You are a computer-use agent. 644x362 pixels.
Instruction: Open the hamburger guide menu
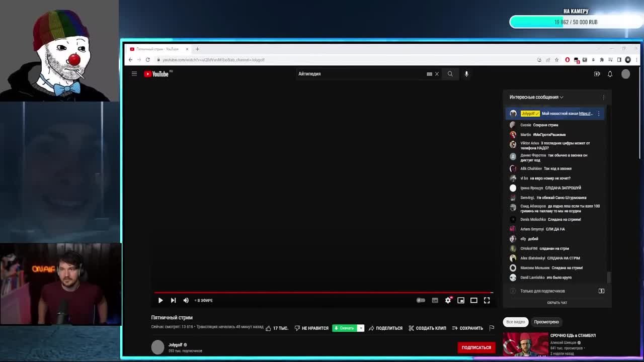[x=134, y=74]
